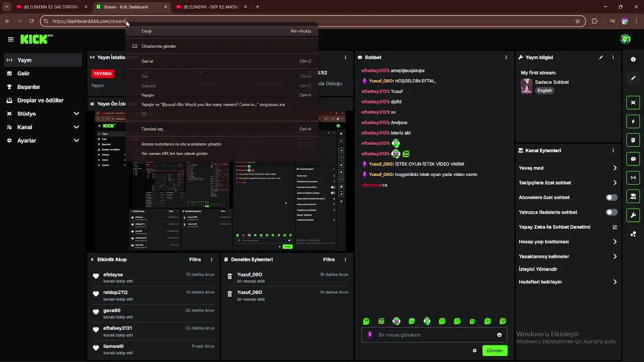The height and width of the screenshot is (362, 644).
Task: Choose Tümünü seç in the context menu
Action: pos(221,129)
